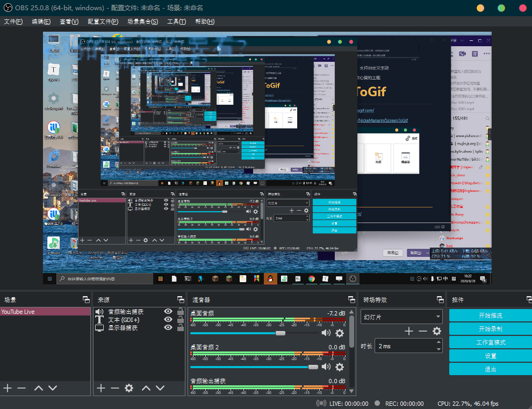Remove the selected scene with the minus icon

(21, 388)
